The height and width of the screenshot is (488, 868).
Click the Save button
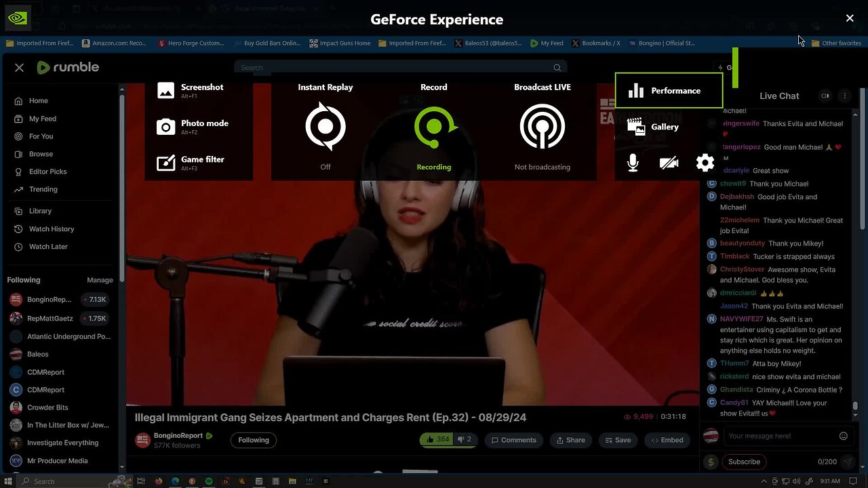pyautogui.click(x=618, y=440)
